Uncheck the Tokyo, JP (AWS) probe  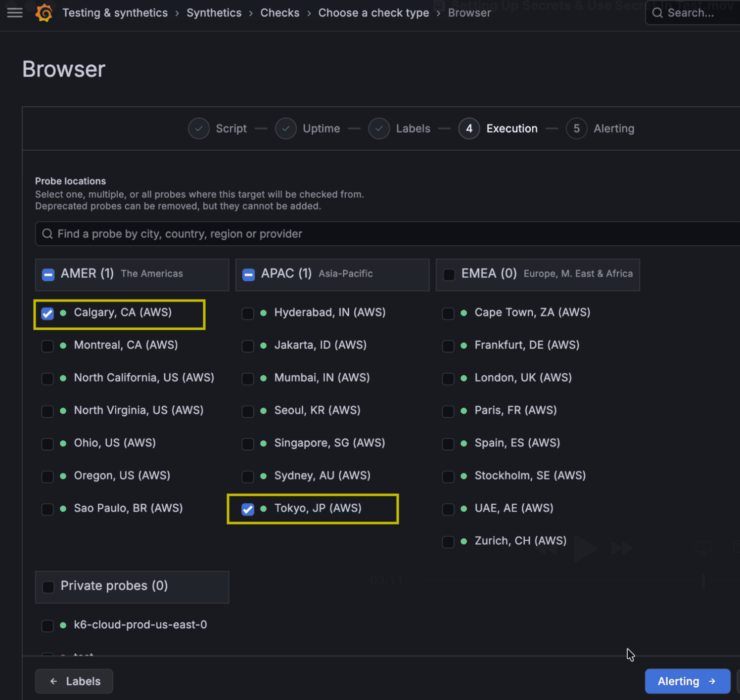[x=247, y=509]
